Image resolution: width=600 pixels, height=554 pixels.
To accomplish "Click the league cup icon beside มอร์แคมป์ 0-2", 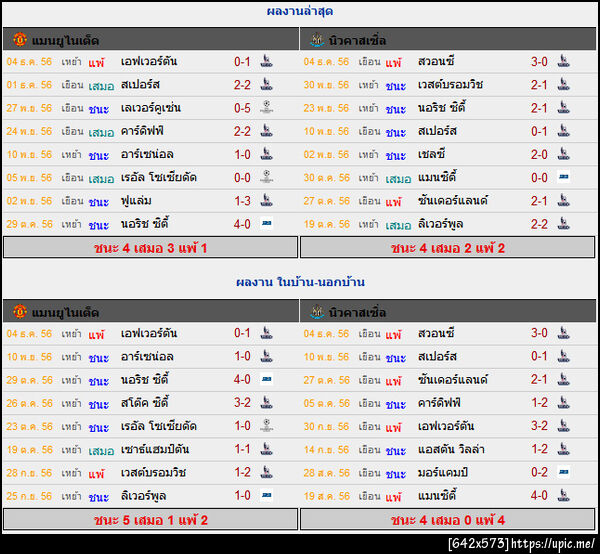I will [563, 471].
